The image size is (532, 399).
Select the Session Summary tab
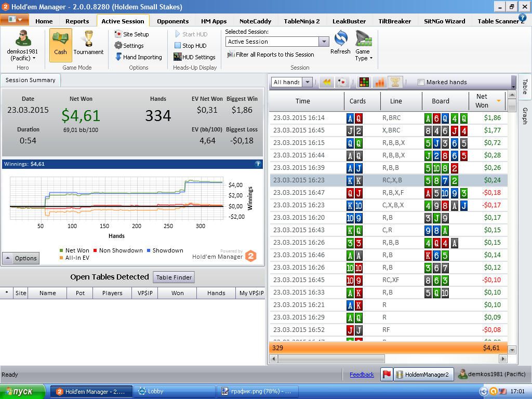30,80
